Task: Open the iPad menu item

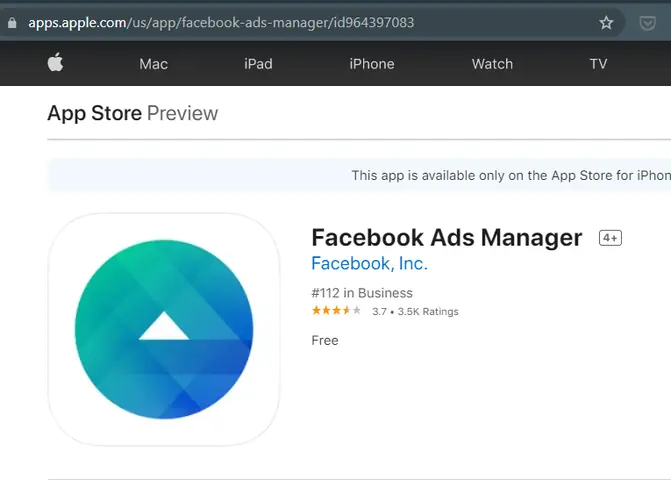Action: pos(258,64)
